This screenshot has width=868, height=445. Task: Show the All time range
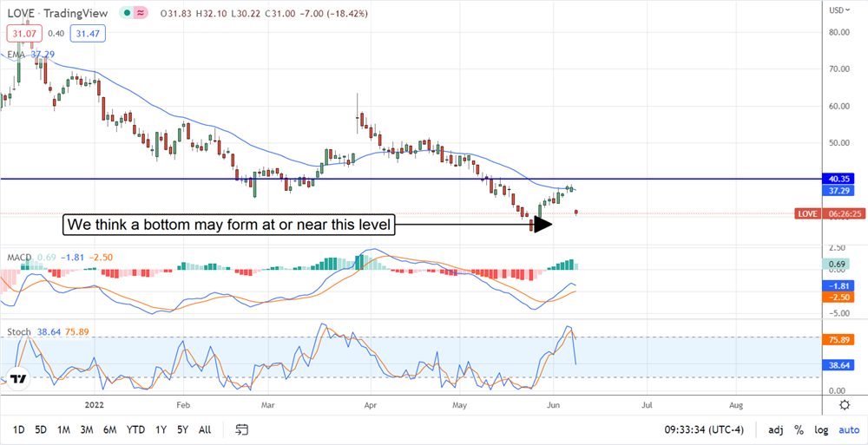[x=204, y=429]
